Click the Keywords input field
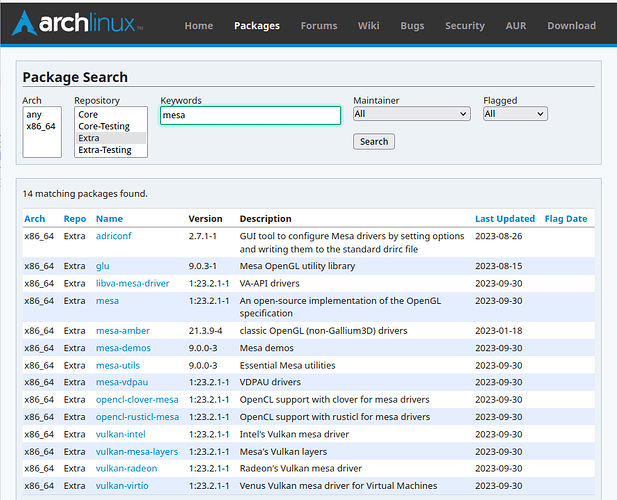This screenshot has width=617, height=500. (250, 115)
